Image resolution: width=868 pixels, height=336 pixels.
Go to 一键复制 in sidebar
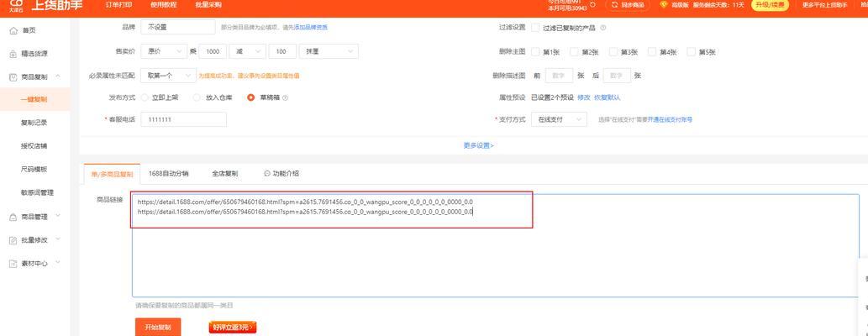[x=35, y=100]
